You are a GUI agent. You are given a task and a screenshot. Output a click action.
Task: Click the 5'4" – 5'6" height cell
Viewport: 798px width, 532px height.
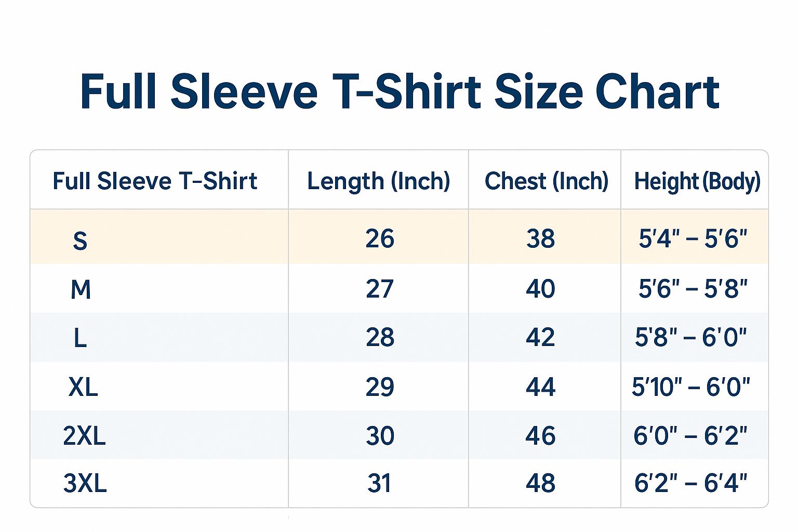[x=693, y=239]
